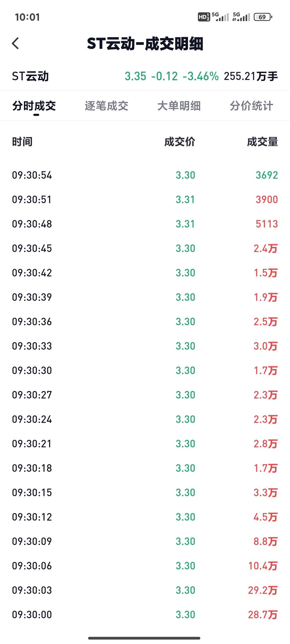Tap the HD network icon
Viewport: 290px width, 644px height.
pyautogui.click(x=204, y=17)
